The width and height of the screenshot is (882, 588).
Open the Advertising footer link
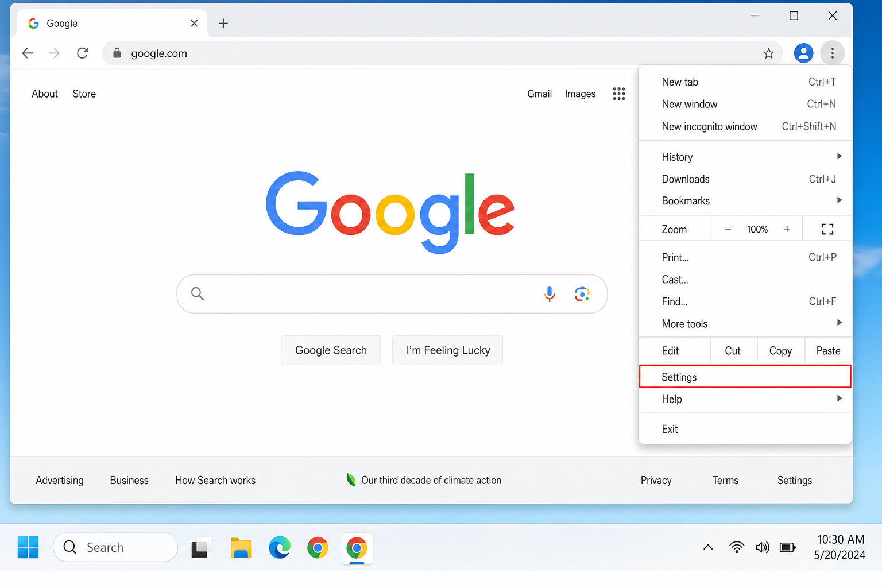[60, 481]
